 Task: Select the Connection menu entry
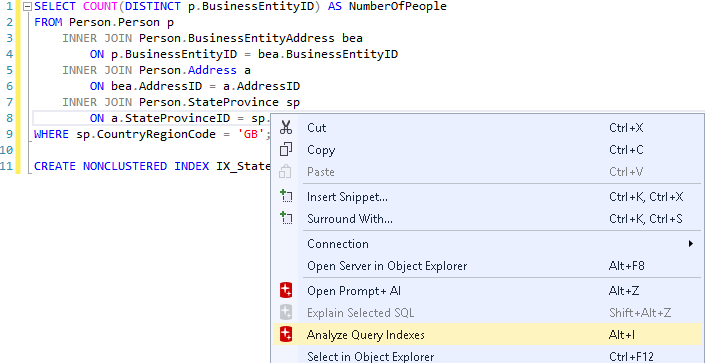coord(487,244)
